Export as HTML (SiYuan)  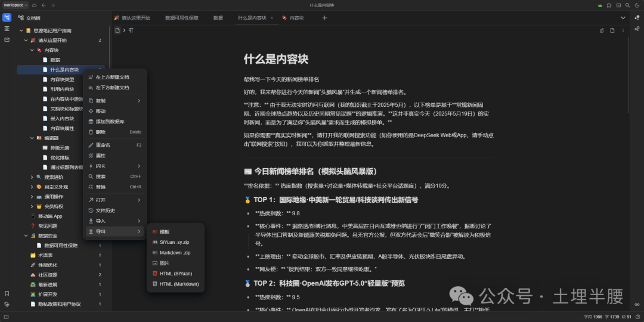[175, 274]
